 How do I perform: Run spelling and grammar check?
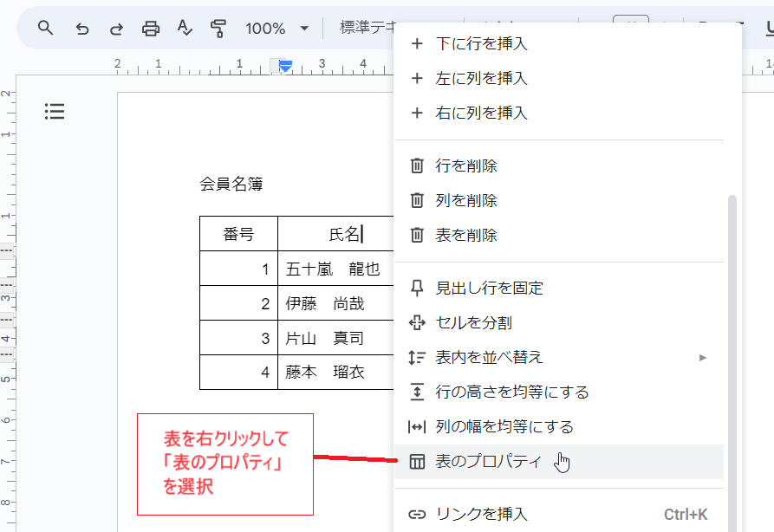point(184,28)
